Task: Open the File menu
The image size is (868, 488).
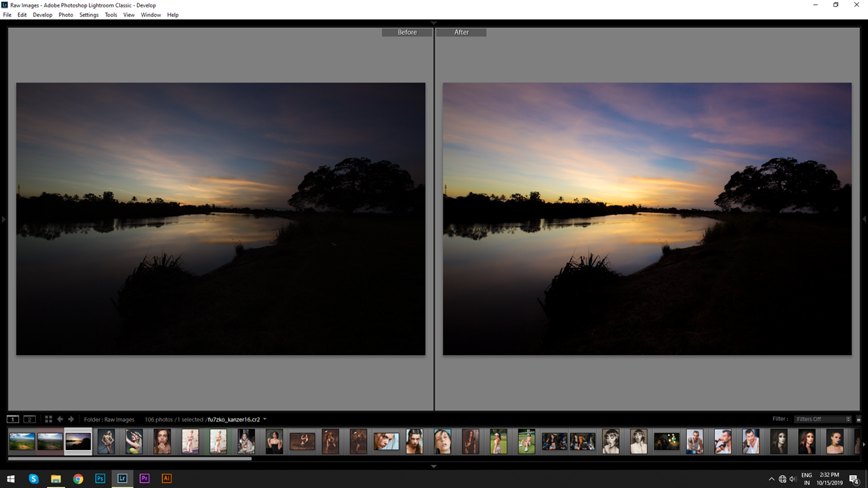Action: pos(7,15)
